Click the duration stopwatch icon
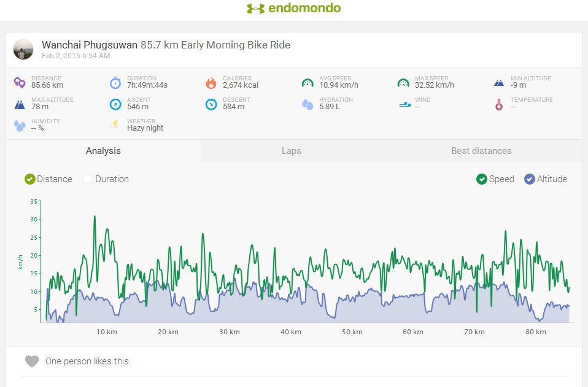Image resolution: width=588 pixels, height=387 pixels. tap(115, 82)
